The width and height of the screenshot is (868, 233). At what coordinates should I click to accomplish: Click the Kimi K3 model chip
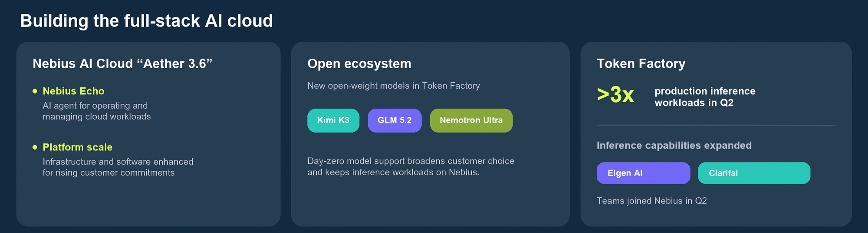coord(333,120)
